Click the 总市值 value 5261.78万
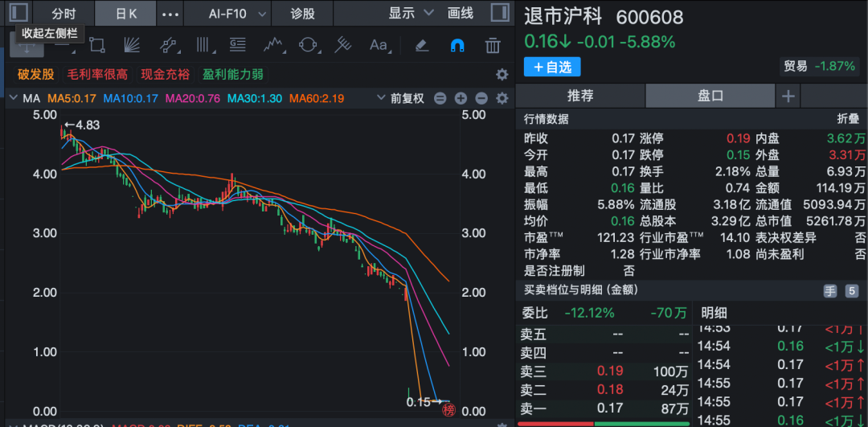Viewport: 868px width, 427px height. 836,221
